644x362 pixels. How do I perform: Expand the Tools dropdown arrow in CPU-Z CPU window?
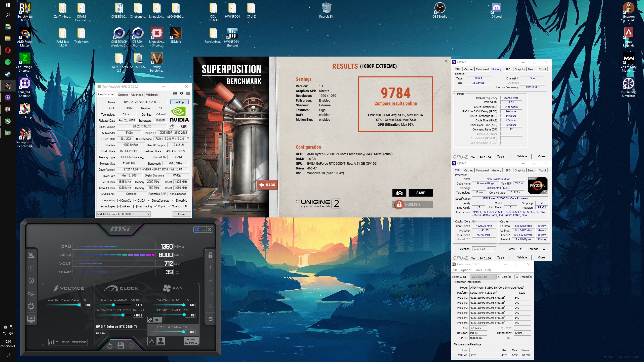(x=510, y=257)
